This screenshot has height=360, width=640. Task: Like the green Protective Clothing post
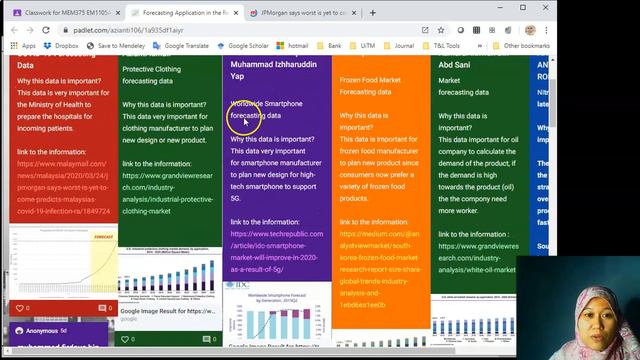click(x=125, y=339)
